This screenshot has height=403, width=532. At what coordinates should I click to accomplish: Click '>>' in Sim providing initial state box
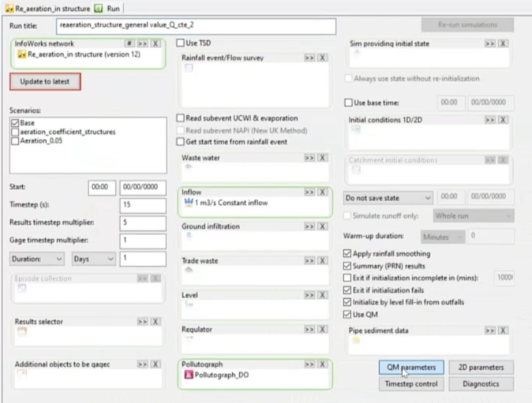point(489,43)
